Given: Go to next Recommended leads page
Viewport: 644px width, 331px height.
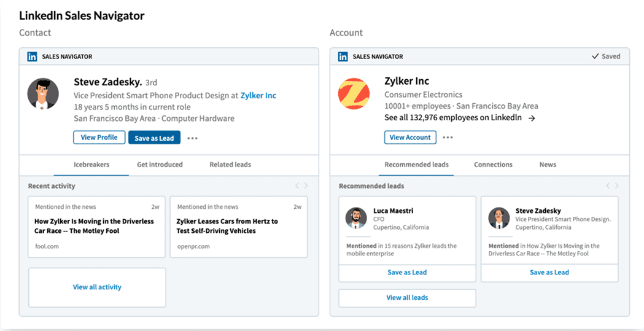Looking at the screenshot, I should coord(617,186).
